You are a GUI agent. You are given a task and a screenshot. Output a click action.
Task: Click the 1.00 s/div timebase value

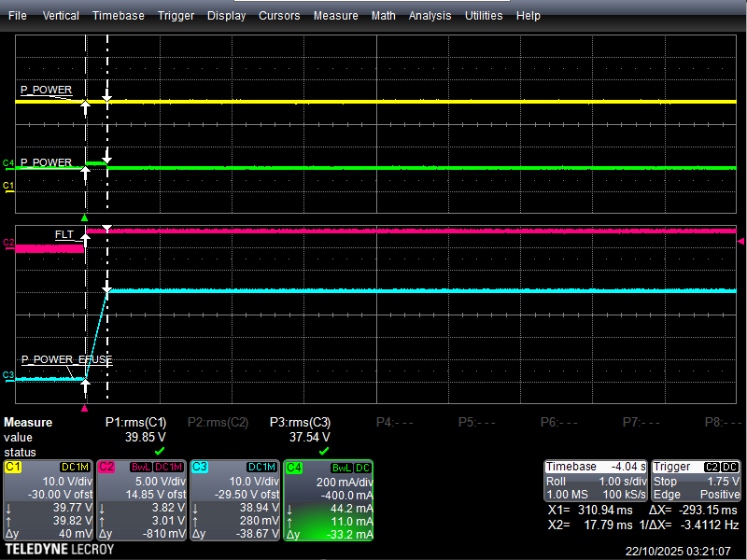(x=623, y=481)
